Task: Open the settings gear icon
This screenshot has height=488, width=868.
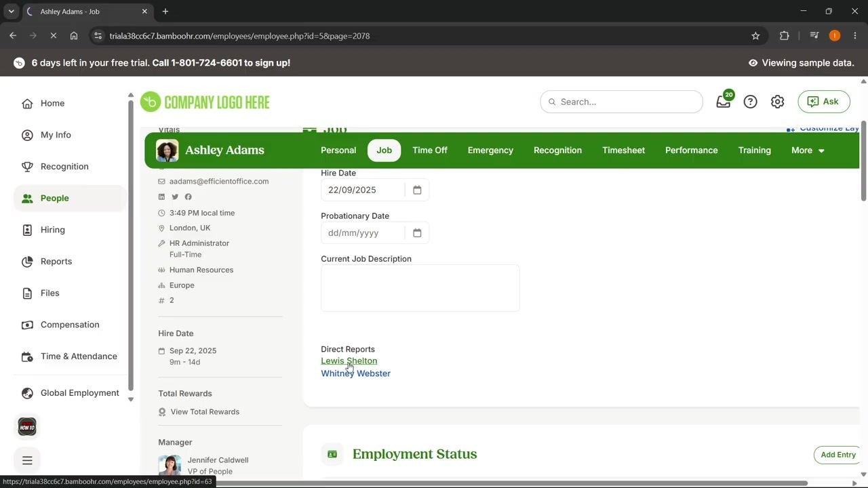Action: click(777, 102)
